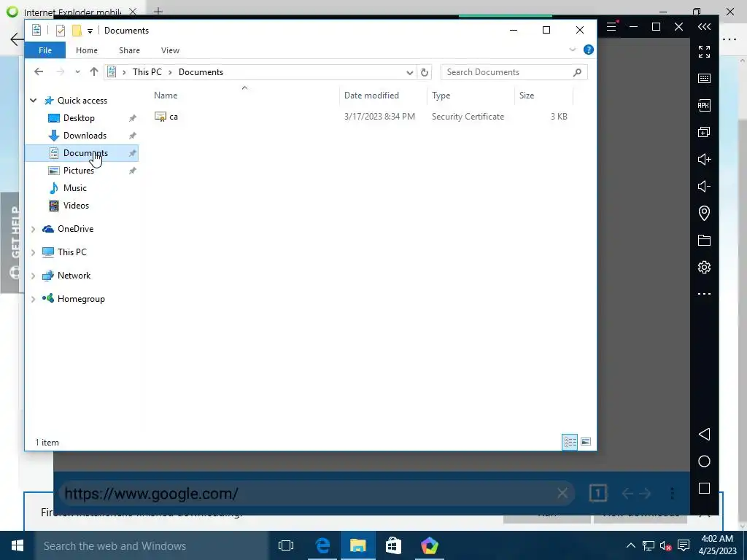Open Customize Quick Access Toolbar dropdown
747x560 pixels.
(x=90, y=31)
